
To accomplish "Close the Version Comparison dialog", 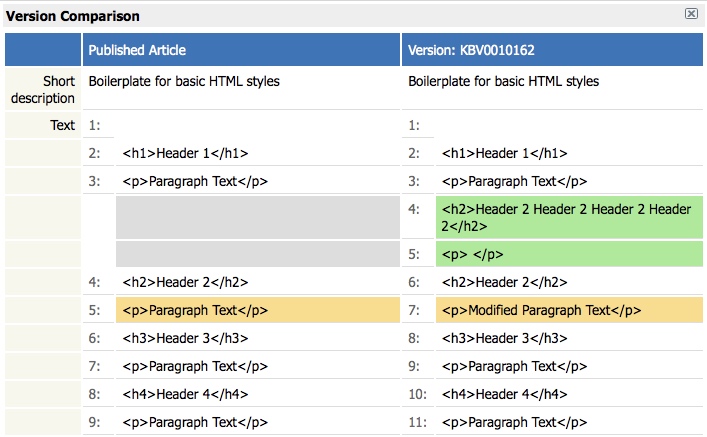I will [691, 14].
